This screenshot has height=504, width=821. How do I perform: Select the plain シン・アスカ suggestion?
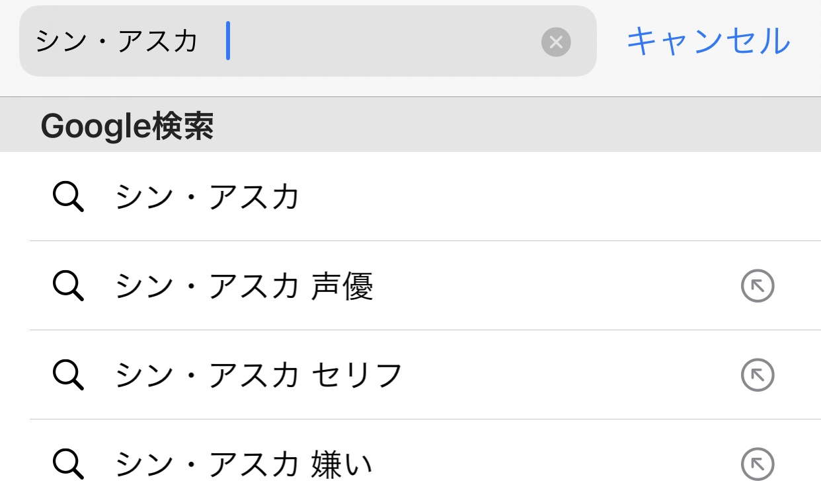(411, 197)
